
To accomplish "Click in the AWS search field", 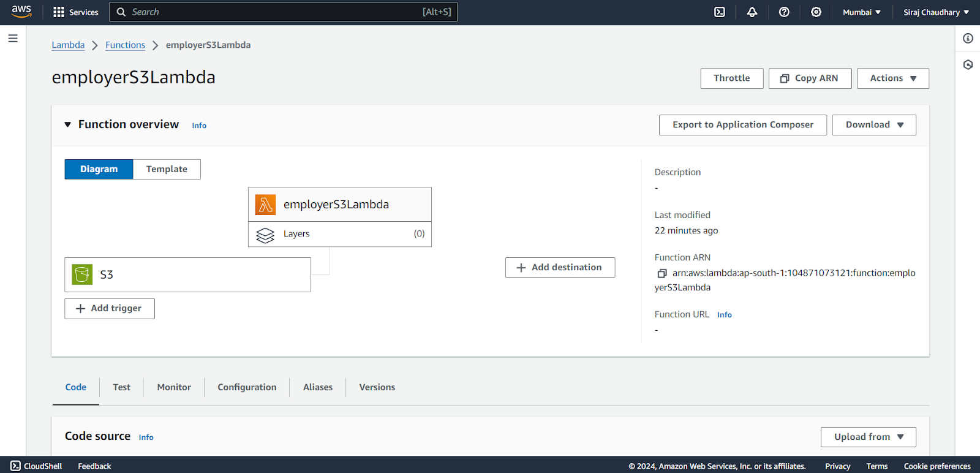I will 283,12.
